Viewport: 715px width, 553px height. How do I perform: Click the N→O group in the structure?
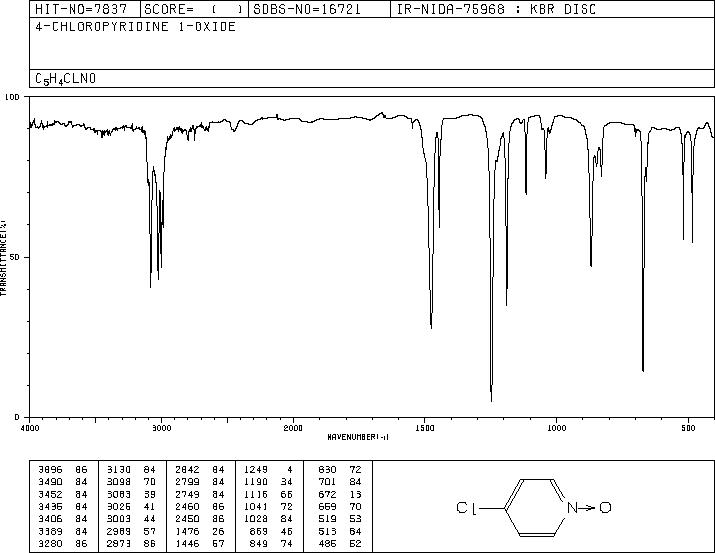[589, 507]
